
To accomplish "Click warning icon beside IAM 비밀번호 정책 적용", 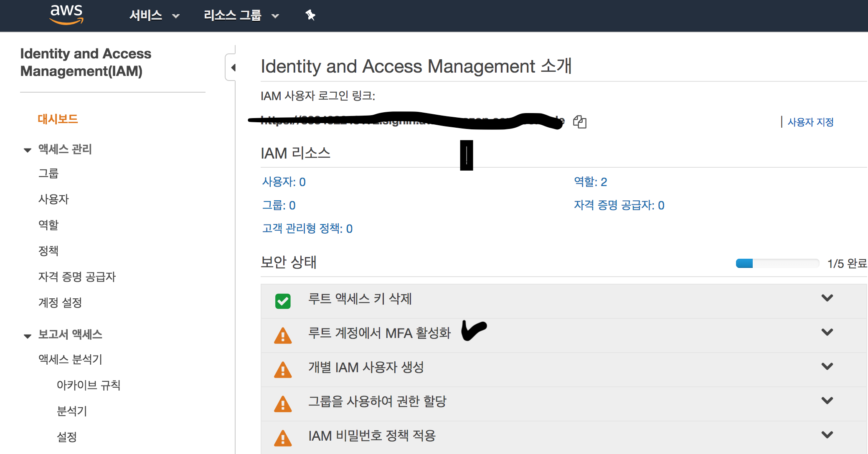I will point(283,438).
